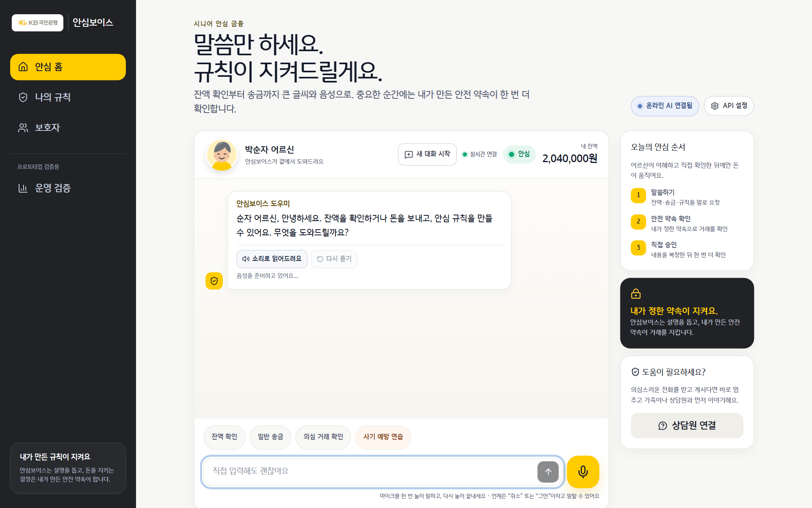Click the 다시 듣기 replay button

click(334, 259)
